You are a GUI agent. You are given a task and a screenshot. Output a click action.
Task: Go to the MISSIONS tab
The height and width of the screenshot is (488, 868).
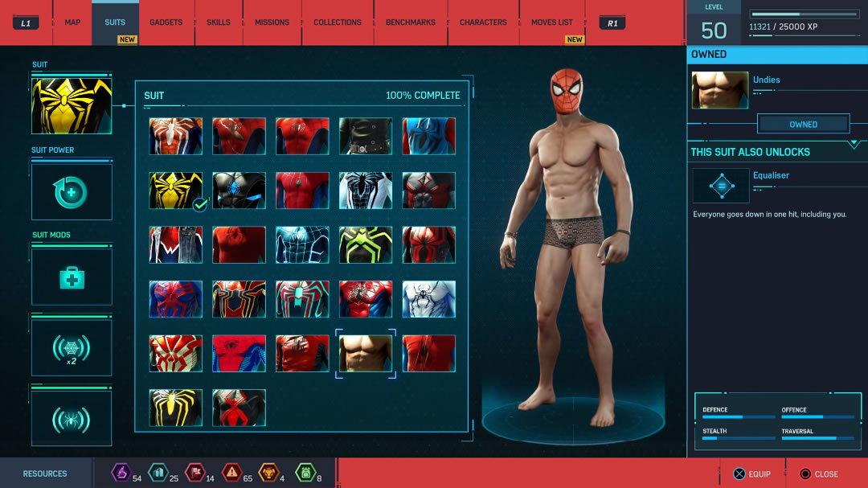point(272,23)
